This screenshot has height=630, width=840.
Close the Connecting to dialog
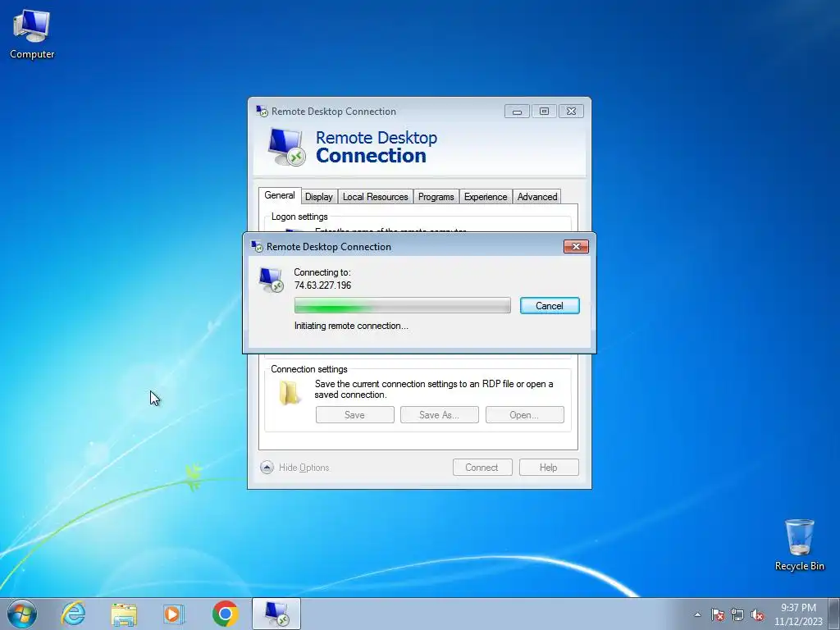tap(576, 246)
